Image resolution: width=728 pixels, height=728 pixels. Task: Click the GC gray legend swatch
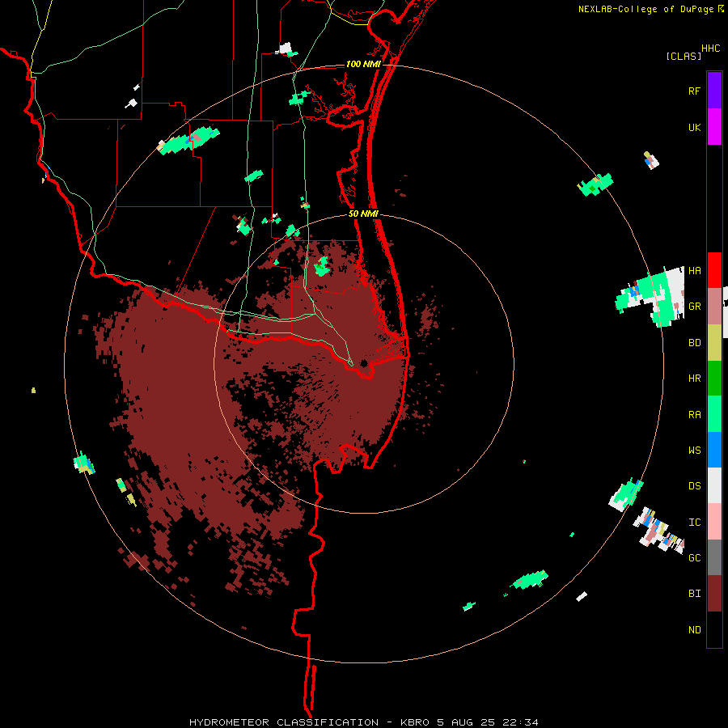coord(714,557)
